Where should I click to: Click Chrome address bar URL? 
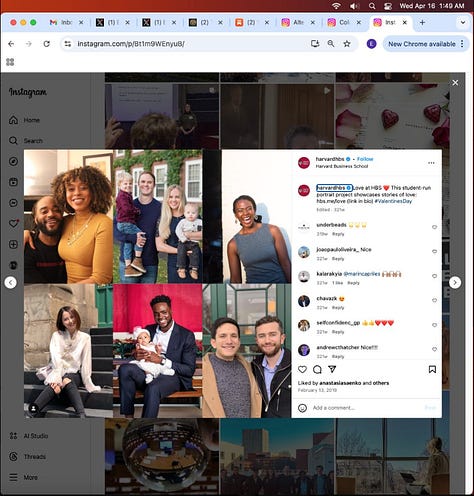[x=131, y=44]
